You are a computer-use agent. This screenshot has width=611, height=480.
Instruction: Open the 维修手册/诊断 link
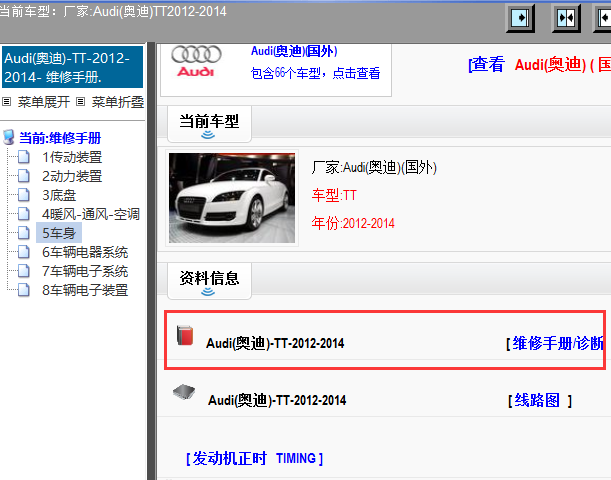(558, 343)
